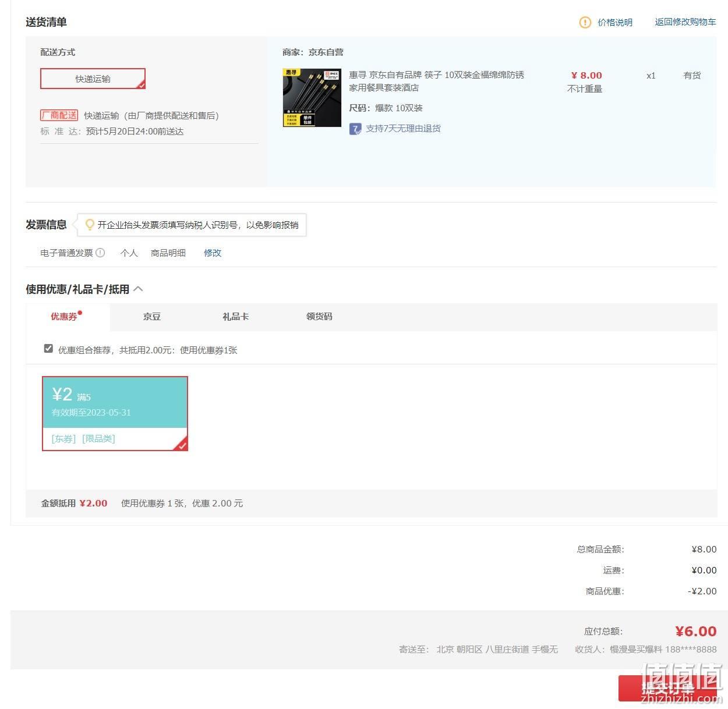Switch to 领货码 tab

[319, 317]
